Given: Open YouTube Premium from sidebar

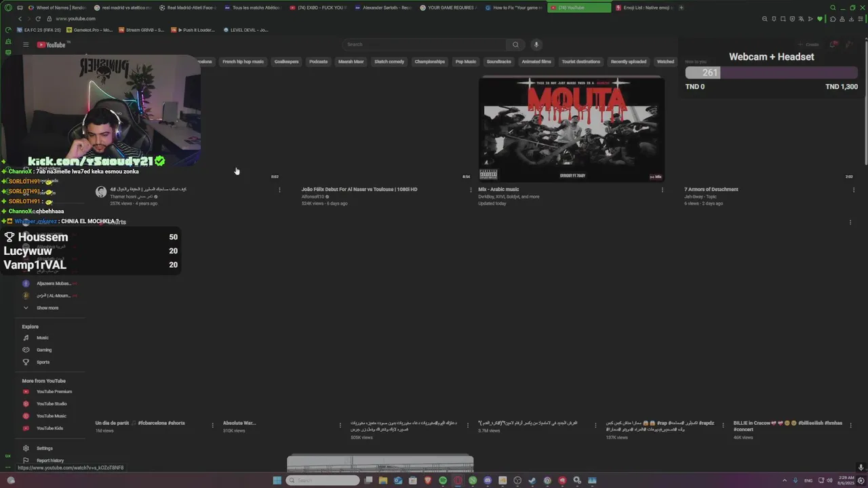Looking at the screenshot, I should 54,392.
